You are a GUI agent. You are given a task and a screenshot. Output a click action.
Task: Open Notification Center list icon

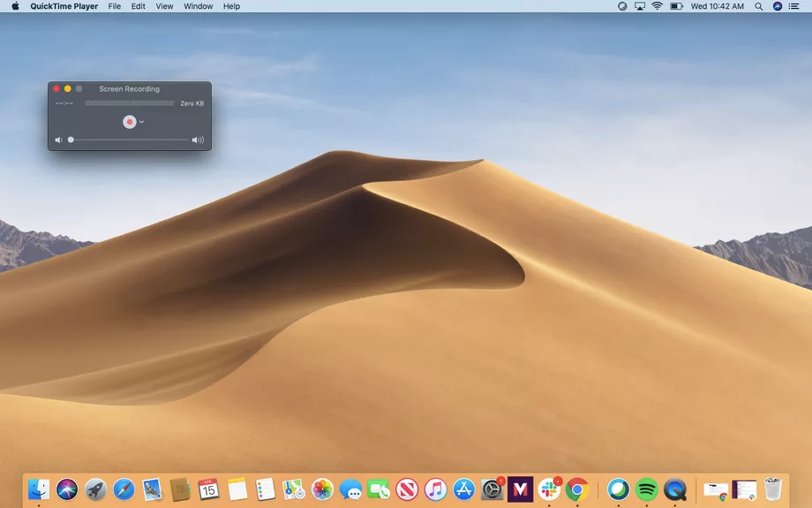tap(794, 6)
